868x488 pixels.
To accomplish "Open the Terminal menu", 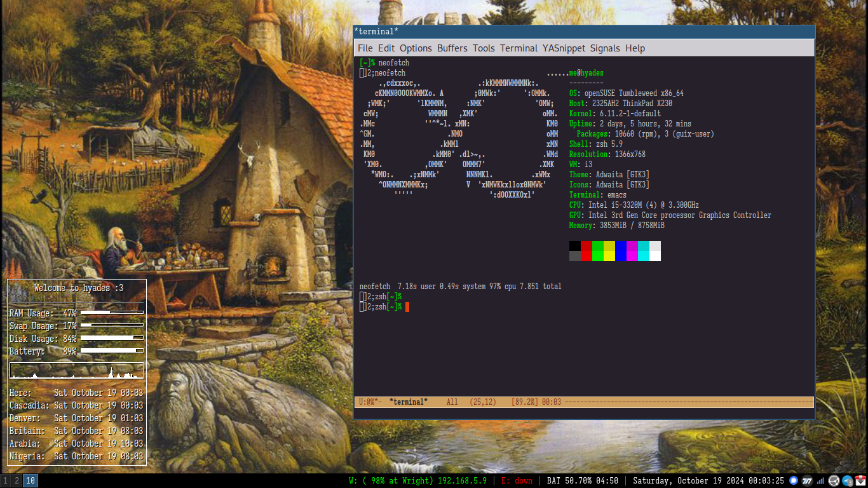I will 519,48.
